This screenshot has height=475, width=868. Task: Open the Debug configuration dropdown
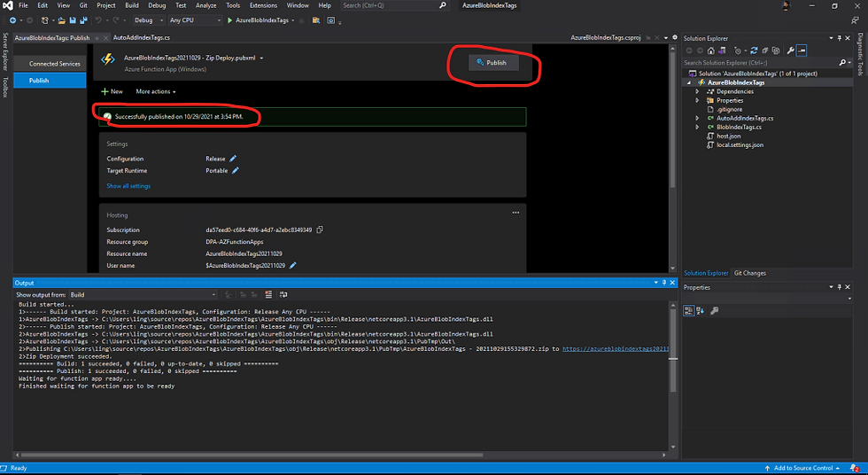(x=149, y=20)
